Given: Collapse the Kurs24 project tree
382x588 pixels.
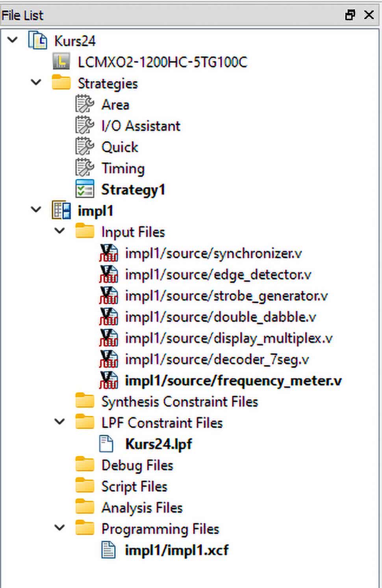Looking at the screenshot, I should click(13, 40).
